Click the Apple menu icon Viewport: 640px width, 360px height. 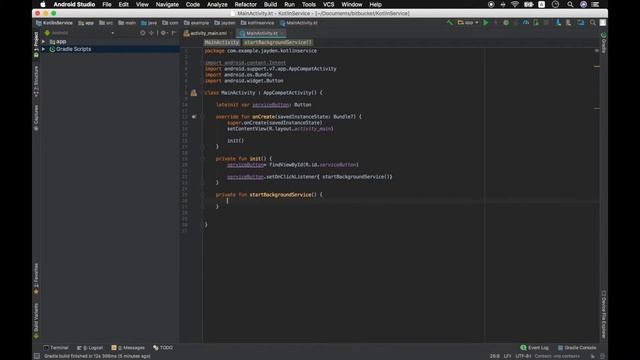[43, 4]
